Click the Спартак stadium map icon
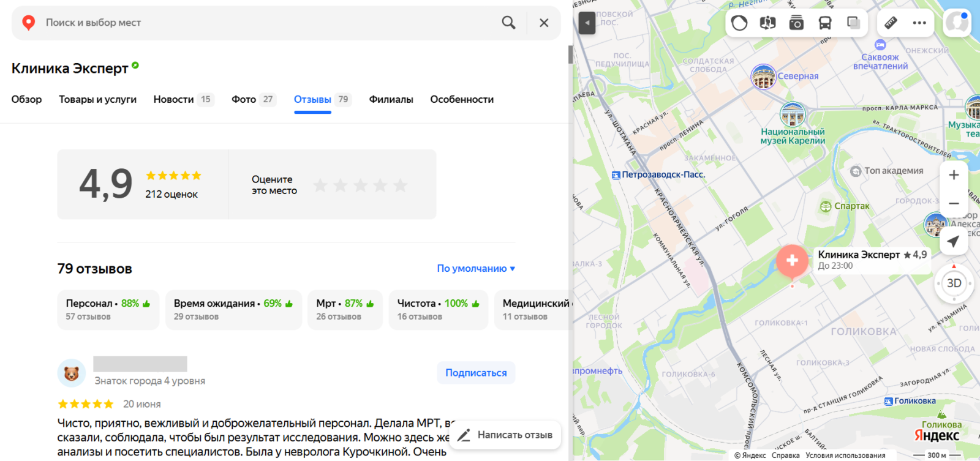Image resolution: width=980 pixels, height=461 pixels. click(826, 206)
